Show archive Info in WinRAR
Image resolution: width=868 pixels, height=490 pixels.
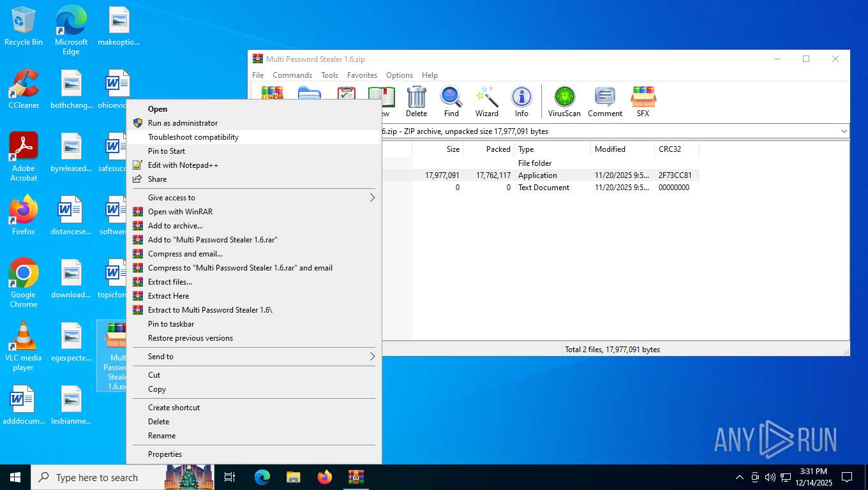(x=521, y=102)
